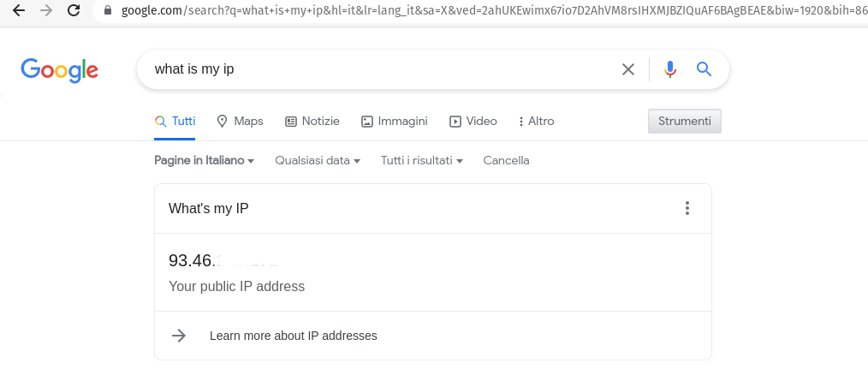Select the Immagini tab
Image resolution: width=868 pixels, height=387 pixels.
tap(395, 122)
